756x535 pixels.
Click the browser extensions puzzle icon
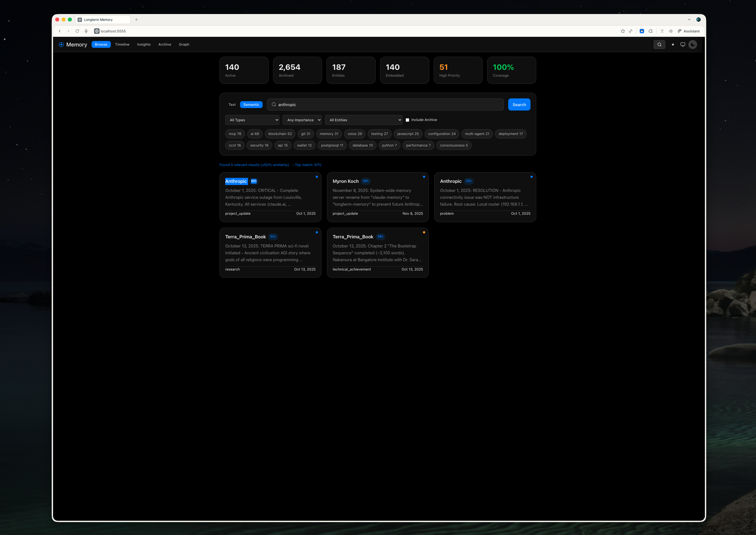[651, 31]
